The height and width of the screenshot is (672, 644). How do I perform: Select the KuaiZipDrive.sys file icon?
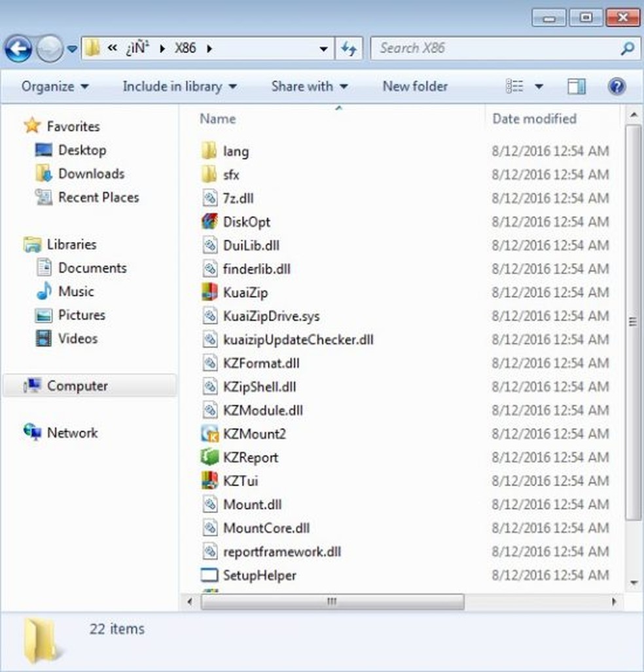click(209, 316)
